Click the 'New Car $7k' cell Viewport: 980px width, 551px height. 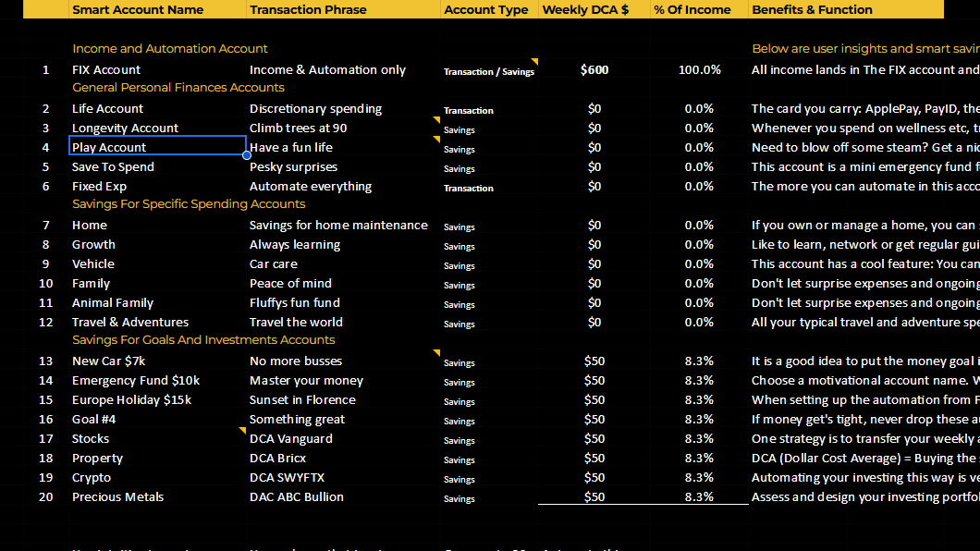point(157,361)
